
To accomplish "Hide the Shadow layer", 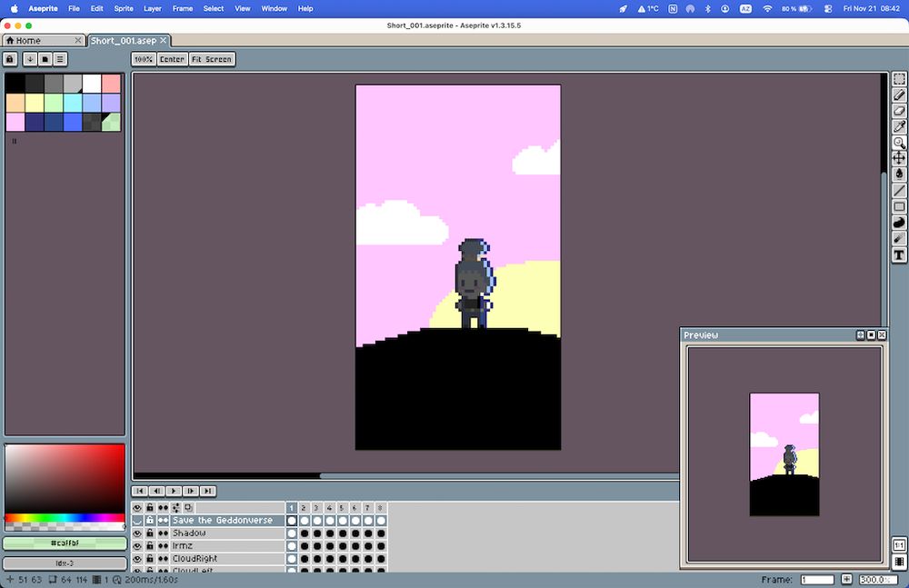I will click(x=135, y=533).
